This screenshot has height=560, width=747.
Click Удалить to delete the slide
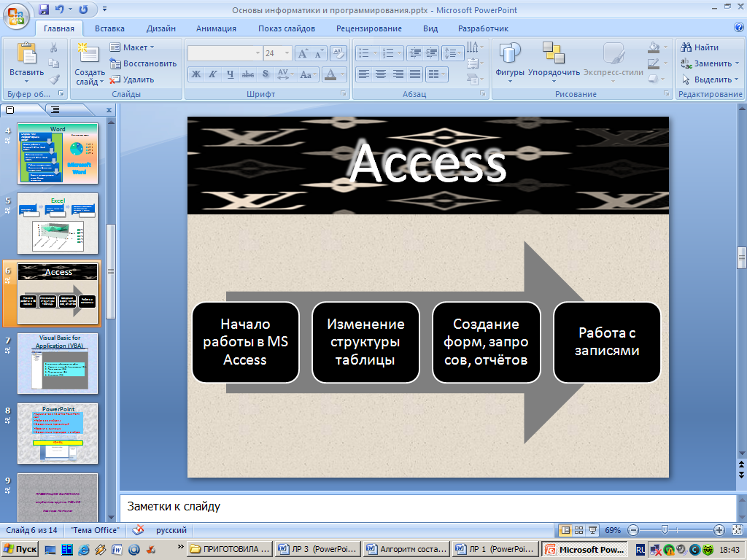(x=132, y=79)
